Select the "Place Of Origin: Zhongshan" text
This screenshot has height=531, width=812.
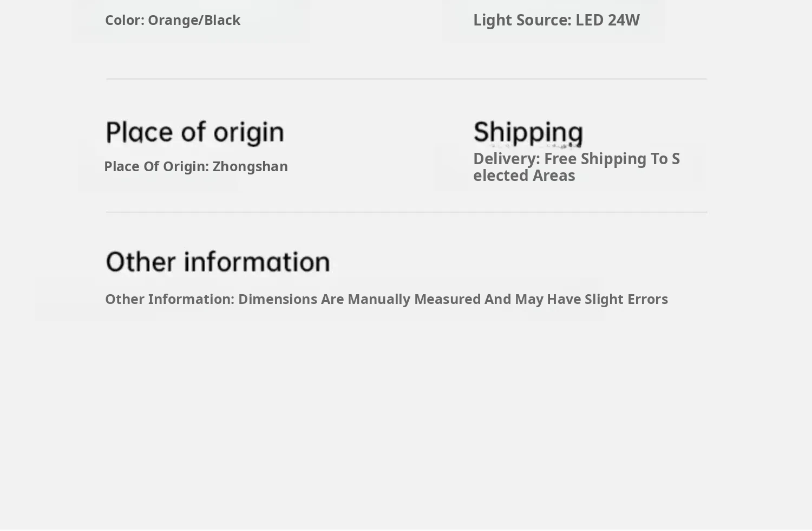pyautogui.click(x=195, y=166)
